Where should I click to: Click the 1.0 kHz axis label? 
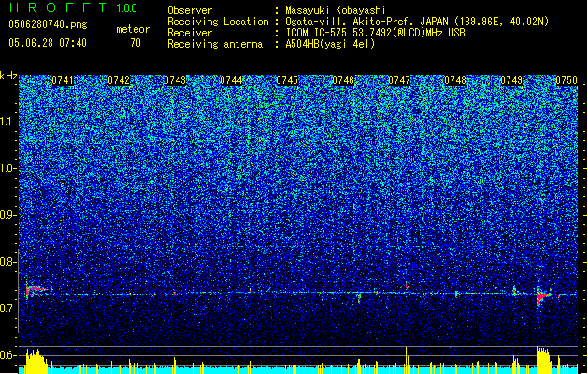tap(7, 168)
